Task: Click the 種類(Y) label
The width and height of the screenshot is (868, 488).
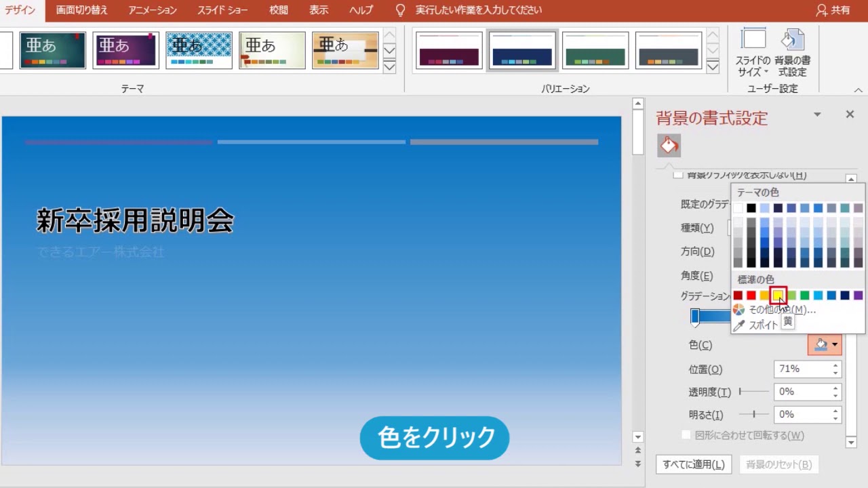Action: [x=697, y=228]
